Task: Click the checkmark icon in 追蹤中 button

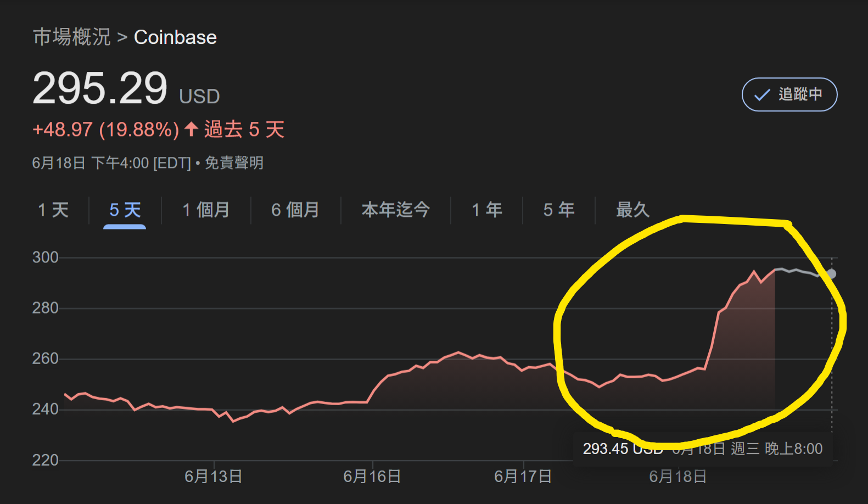Action: (762, 95)
